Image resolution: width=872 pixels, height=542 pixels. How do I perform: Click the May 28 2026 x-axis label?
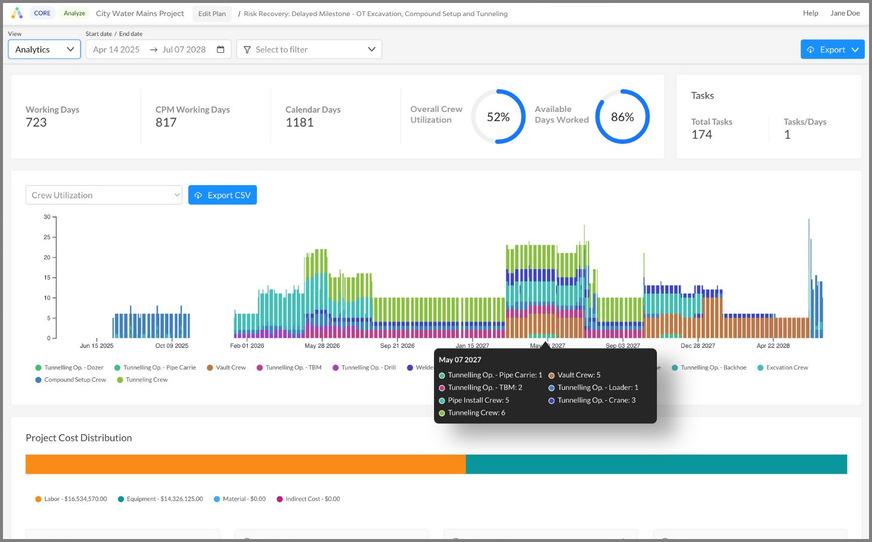[322, 346]
